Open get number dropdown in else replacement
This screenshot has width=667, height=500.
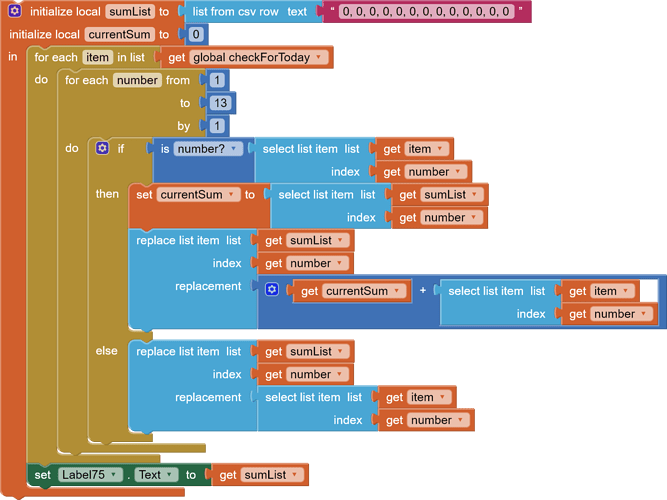tap(461, 420)
